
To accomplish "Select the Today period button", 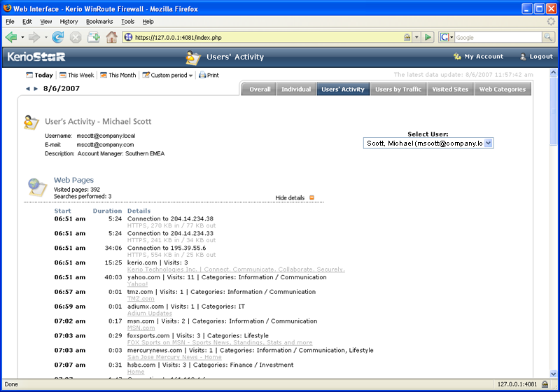I will coord(39,75).
